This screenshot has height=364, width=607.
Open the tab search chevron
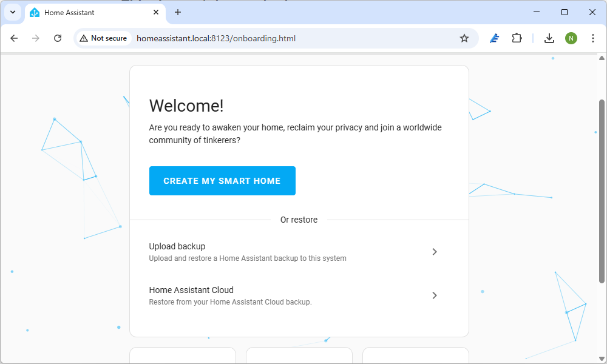pos(13,12)
